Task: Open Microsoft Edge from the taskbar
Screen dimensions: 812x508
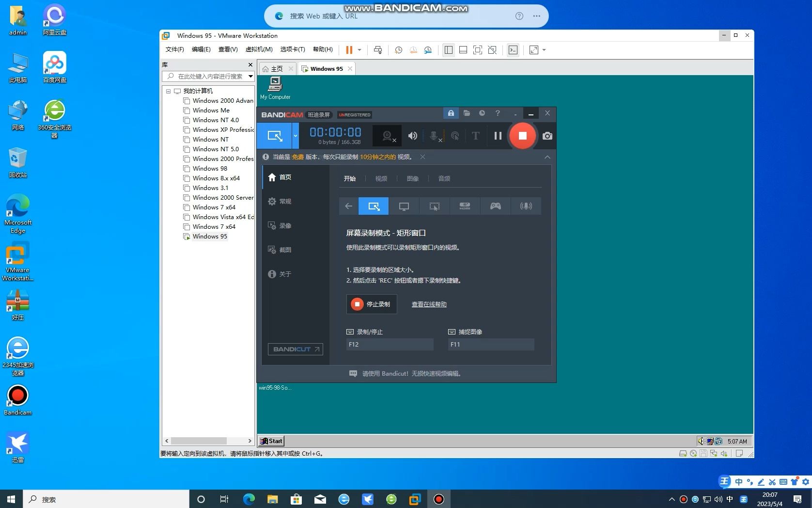Action: 249,499
